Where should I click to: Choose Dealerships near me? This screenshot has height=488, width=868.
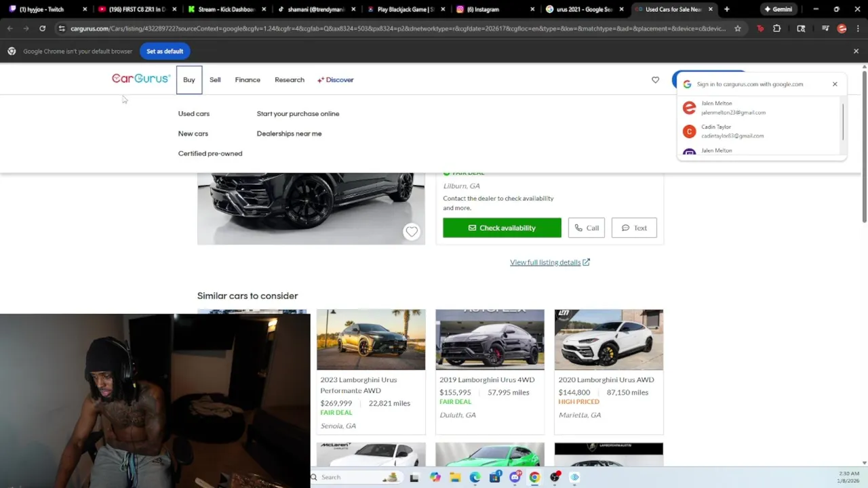289,134
